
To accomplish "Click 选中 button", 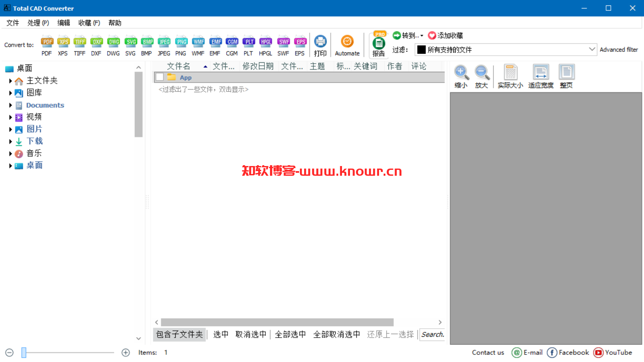I will [221, 335].
